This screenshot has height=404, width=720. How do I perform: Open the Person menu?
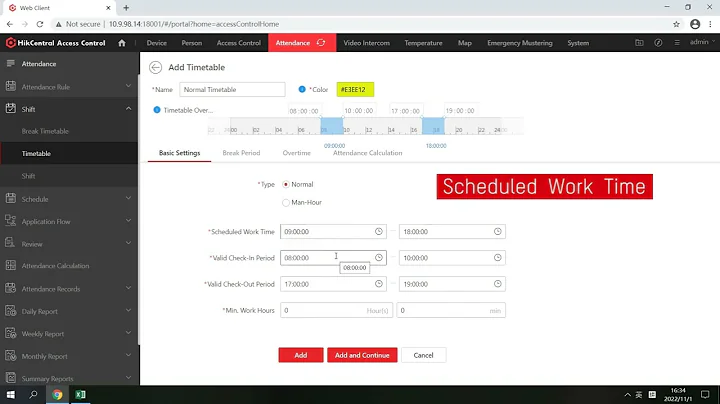coord(191,43)
